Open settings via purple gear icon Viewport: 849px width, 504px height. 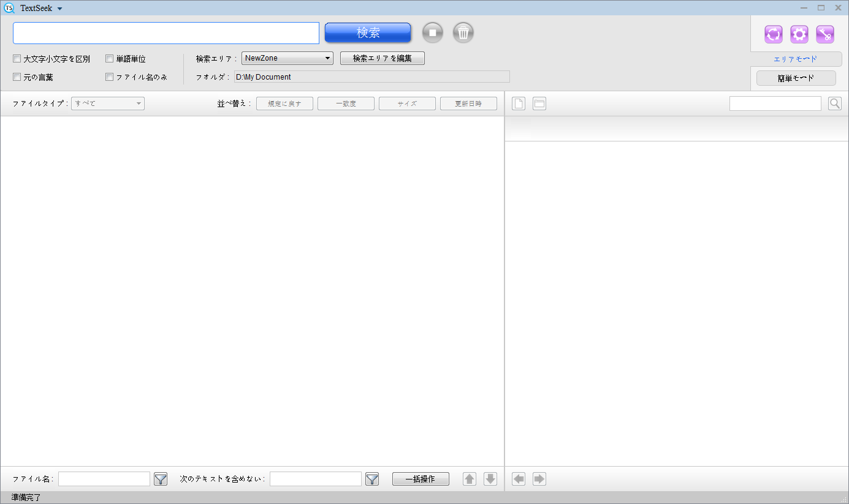coord(799,34)
